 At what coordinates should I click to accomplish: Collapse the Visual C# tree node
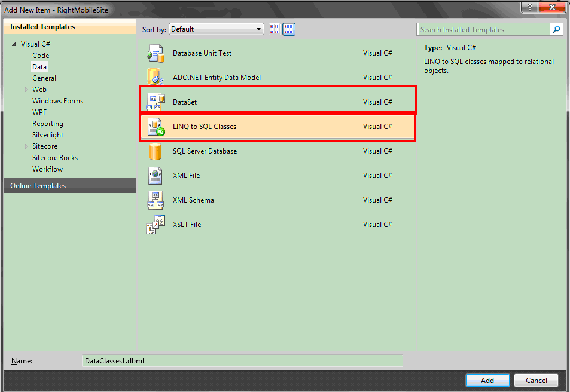pyautogui.click(x=14, y=44)
